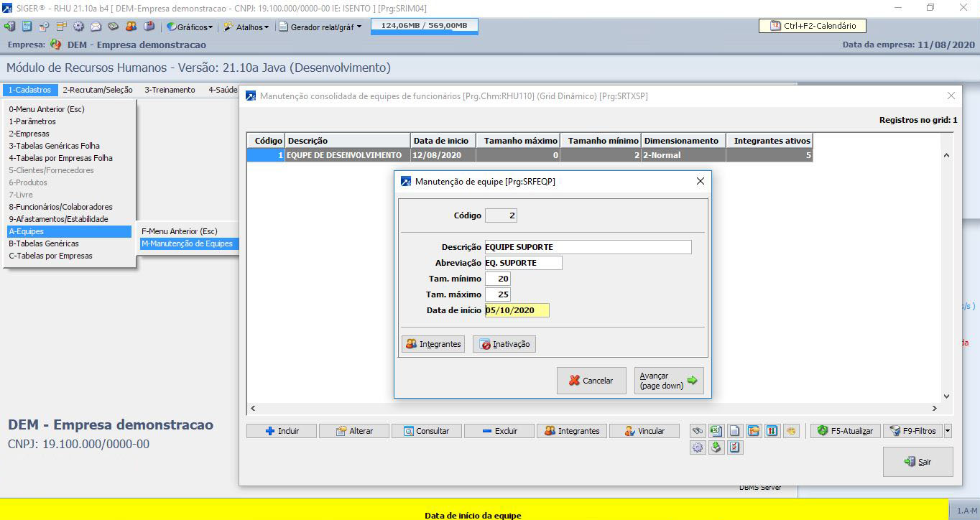The image size is (980, 520).
Task: Click the company icon next to Empresa label
Action: coord(56,45)
